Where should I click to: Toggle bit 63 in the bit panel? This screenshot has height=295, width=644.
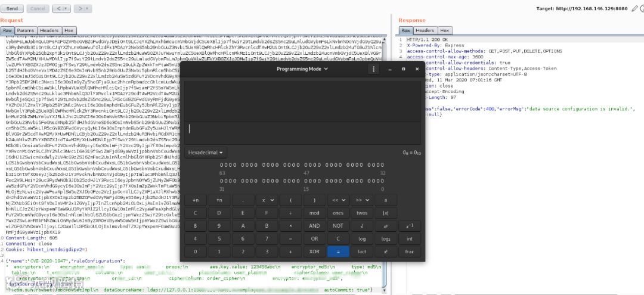click(222, 165)
